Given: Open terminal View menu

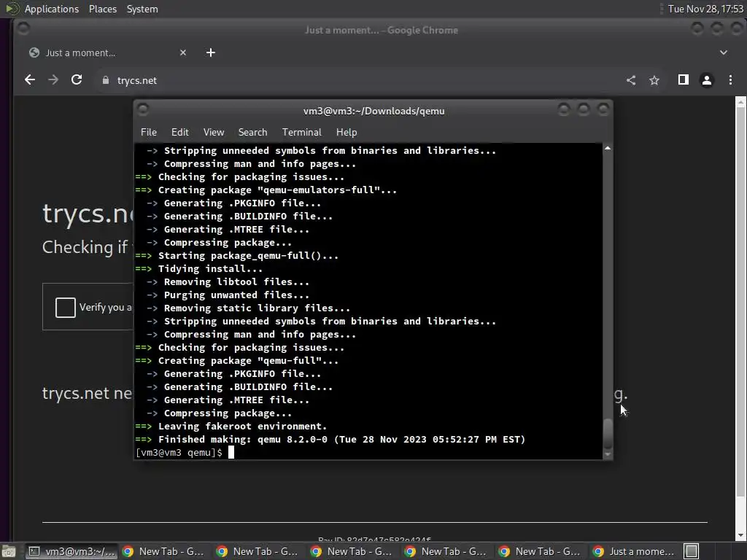Looking at the screenshot, I should click(x=214, y=133).
